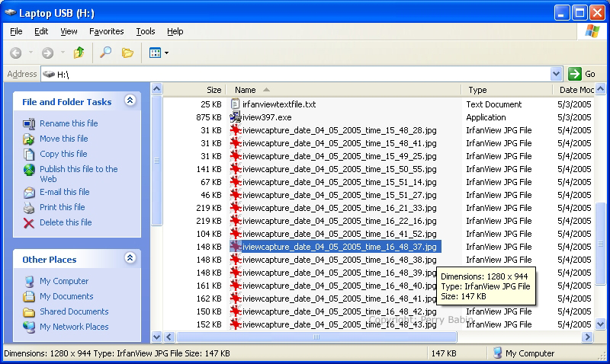This screenshot has width=610, height=364.
Task: Open the Search magnifier tool
Action: point(105,53)
